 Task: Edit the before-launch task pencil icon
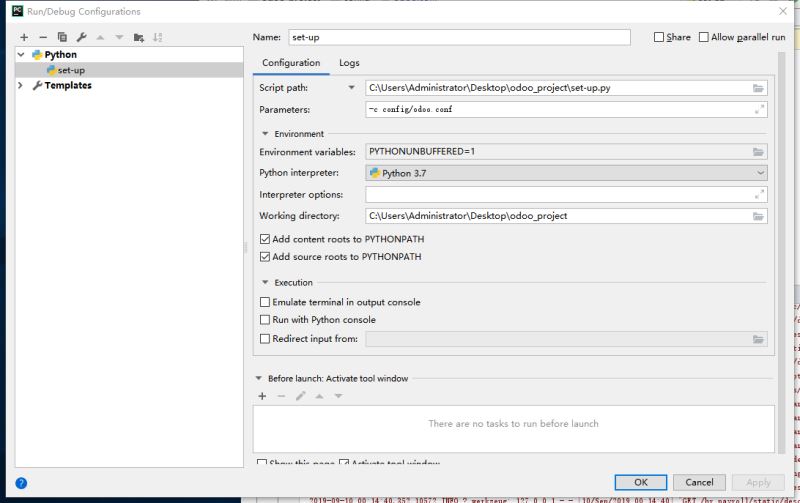(x=301, y=396)
